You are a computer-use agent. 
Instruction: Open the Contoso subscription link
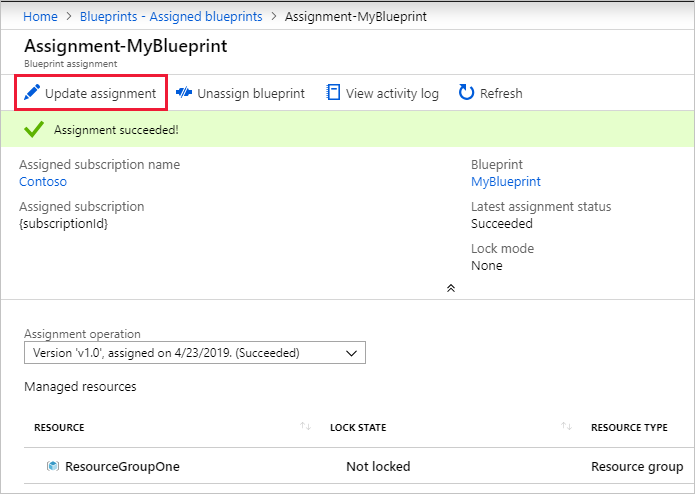click(43, 182)
